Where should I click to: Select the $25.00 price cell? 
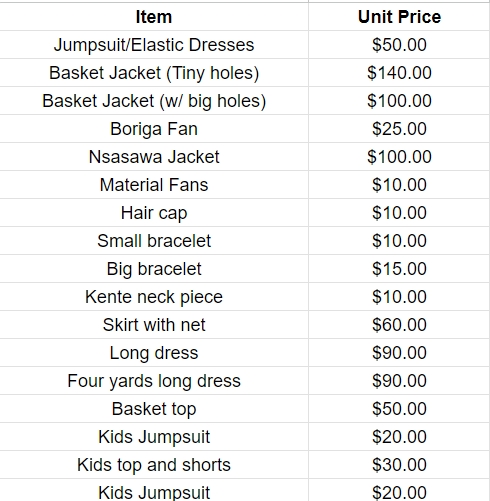(x=399, y=129)
